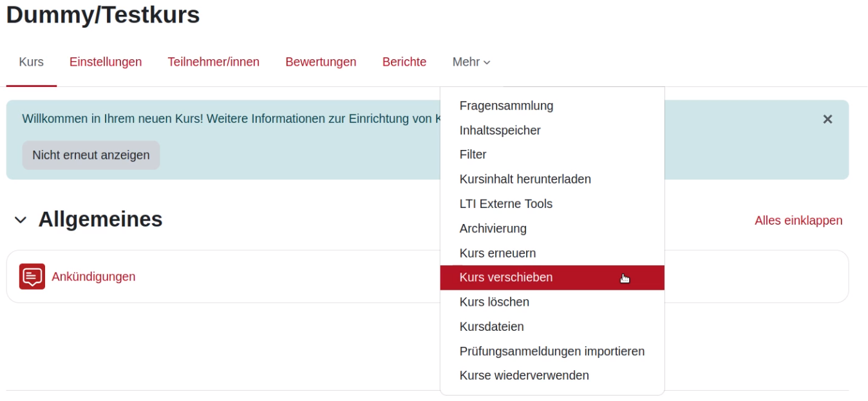Open the Bewertungen tab
This screenshot has height=401, width=868.
(321, 61)
